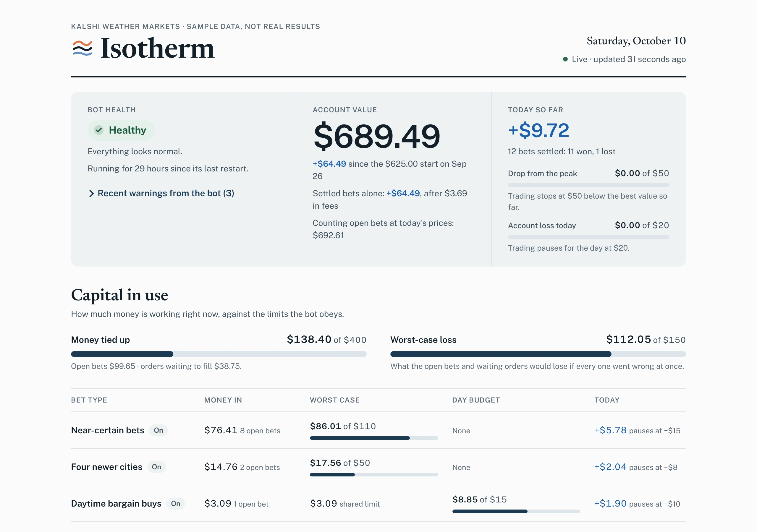Click the Saturday, October 10 date
757x532 pixels.
click(636, 40)
